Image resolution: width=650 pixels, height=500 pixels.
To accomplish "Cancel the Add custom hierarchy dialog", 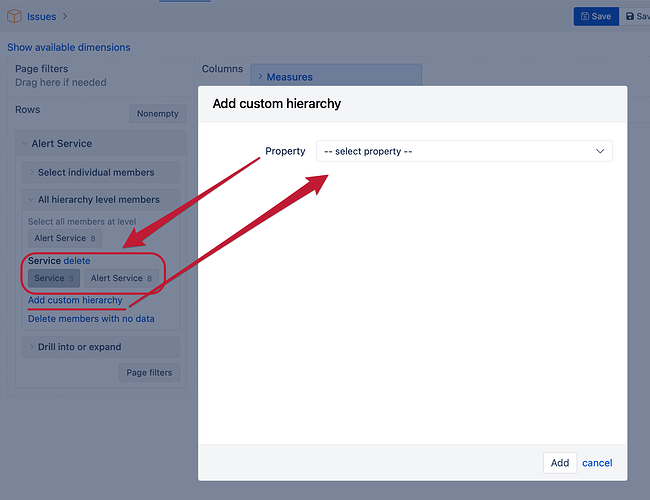I will (x=597, y=463).
